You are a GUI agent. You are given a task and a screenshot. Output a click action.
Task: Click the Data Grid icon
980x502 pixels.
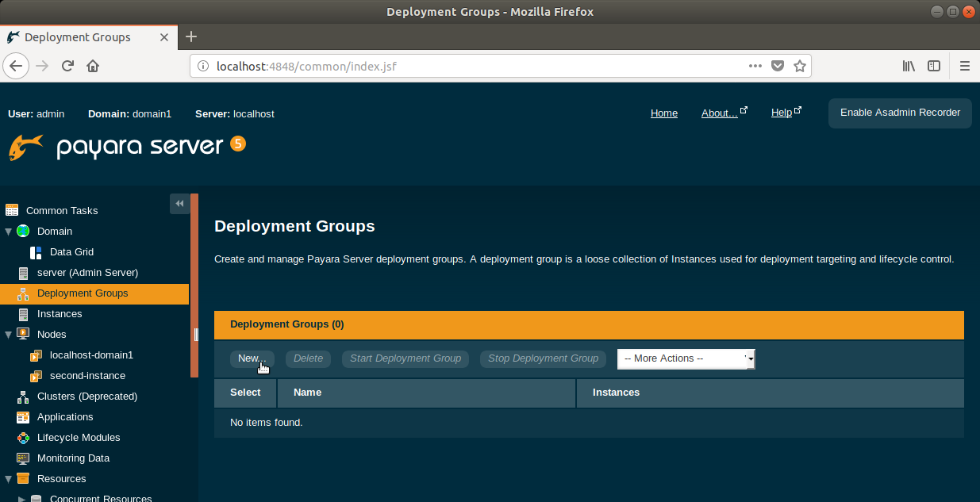coord(36,252)
